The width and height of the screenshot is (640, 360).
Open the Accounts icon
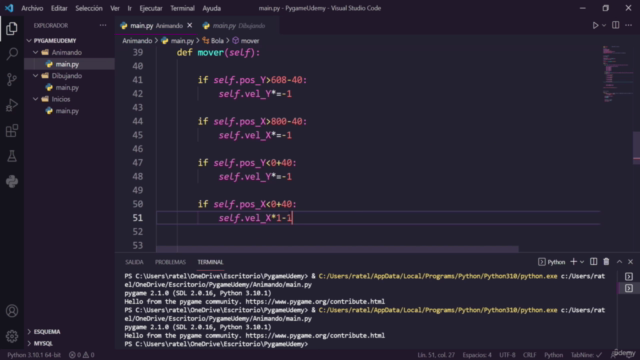12,311
